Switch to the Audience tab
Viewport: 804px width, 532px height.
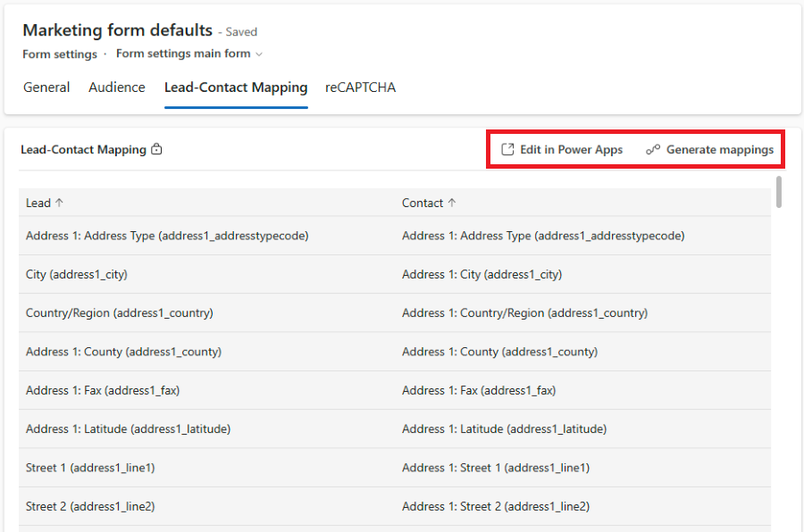[x=117, y=87]
